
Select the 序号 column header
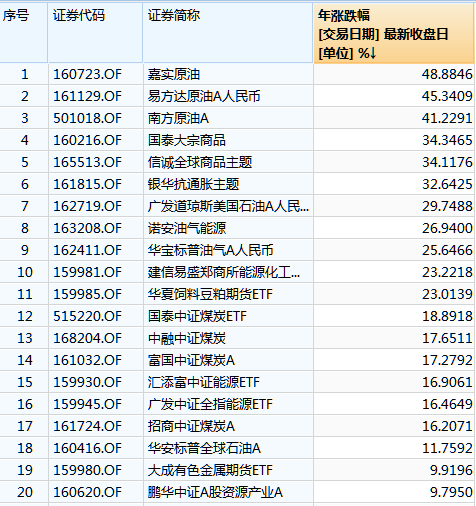coord(23,33)
